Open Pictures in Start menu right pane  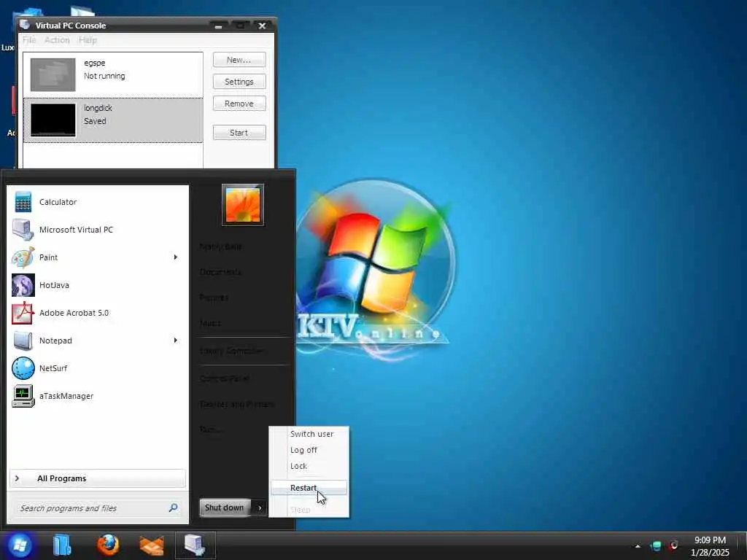click(214, 297)
